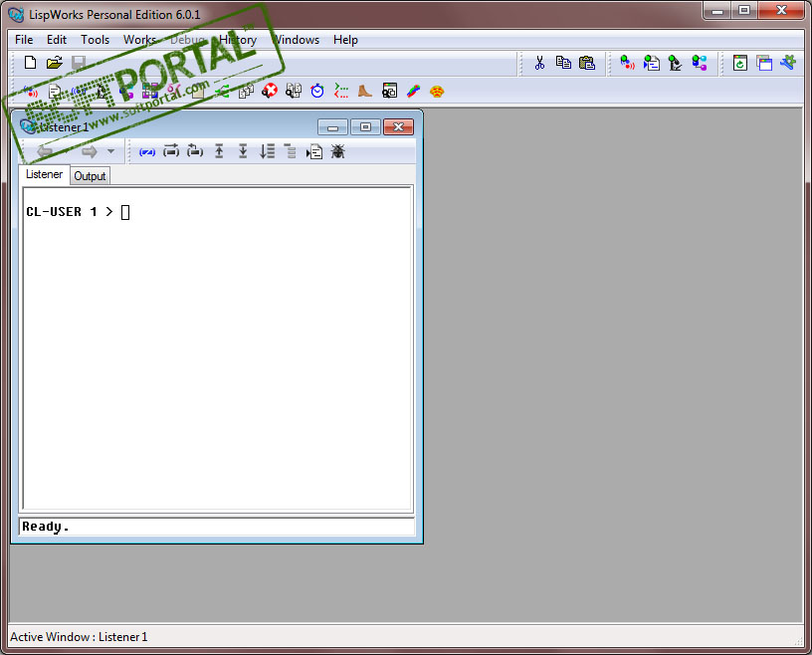Click the up arrow to bar icon

pos(219,151)
